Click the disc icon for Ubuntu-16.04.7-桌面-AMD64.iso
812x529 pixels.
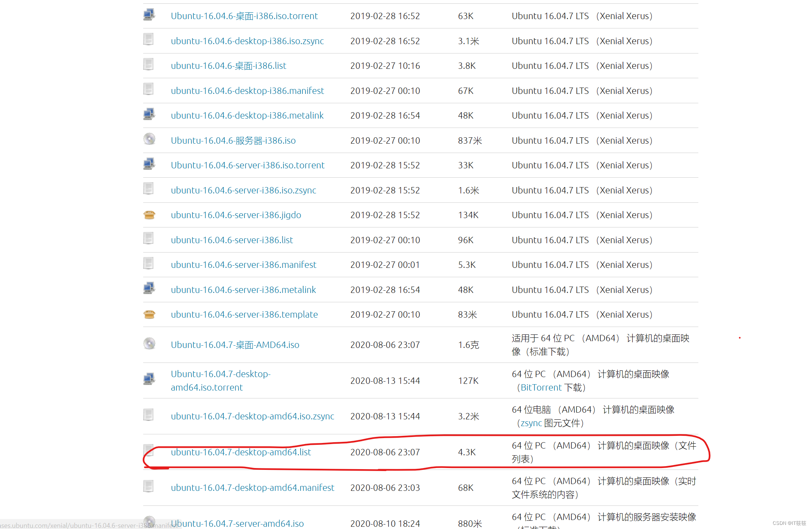(149, 343)
